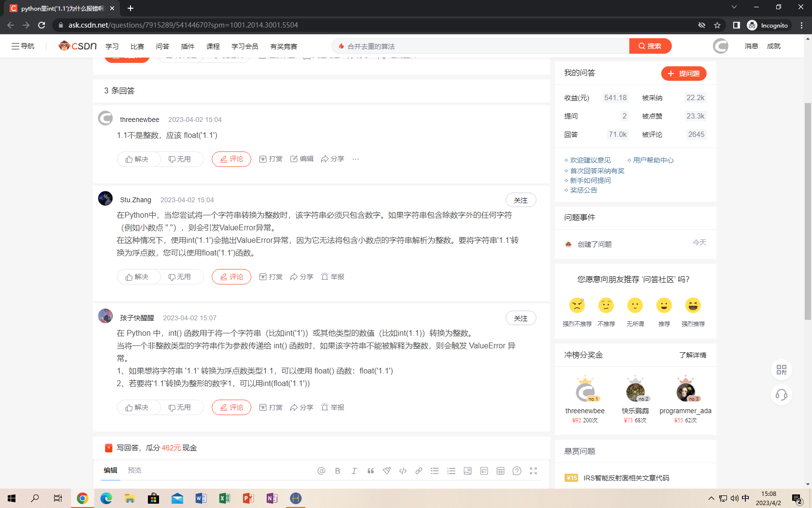812x508 pixels.
Task: Click the hyperlink icon in editor toolbar
Action: pyautogui.click(x=419, y=471)
